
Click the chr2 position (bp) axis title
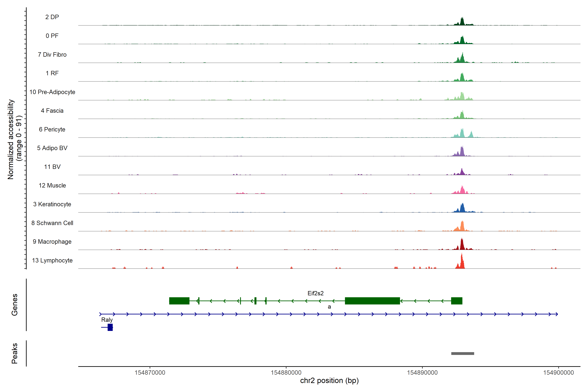tap(329, 381)
